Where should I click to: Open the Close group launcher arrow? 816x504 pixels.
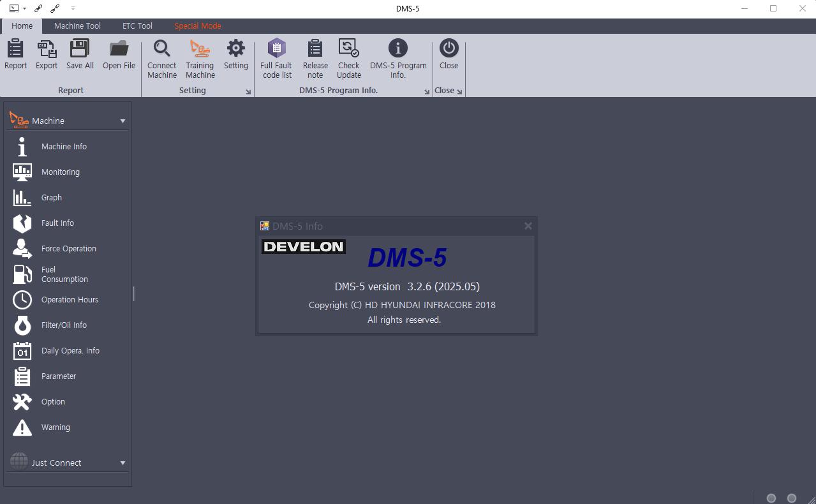point(459,92)
